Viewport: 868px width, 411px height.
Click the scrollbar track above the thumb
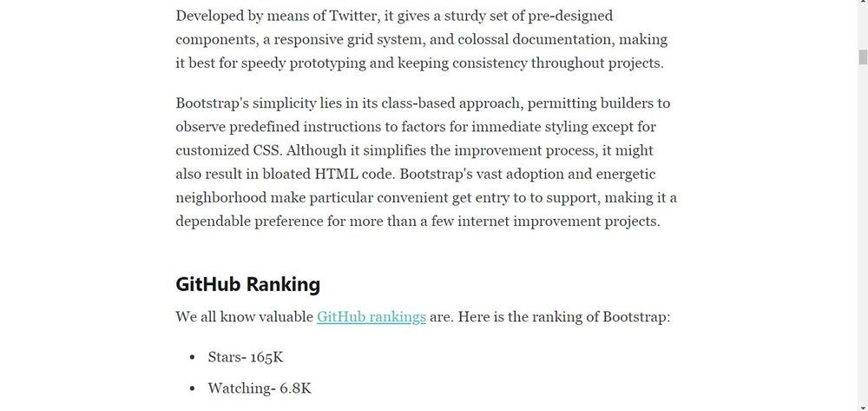(x=863, y=30)
